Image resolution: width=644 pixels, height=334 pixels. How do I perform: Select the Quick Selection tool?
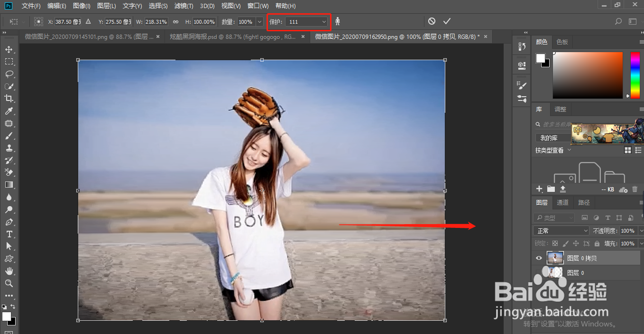(9, 86)
